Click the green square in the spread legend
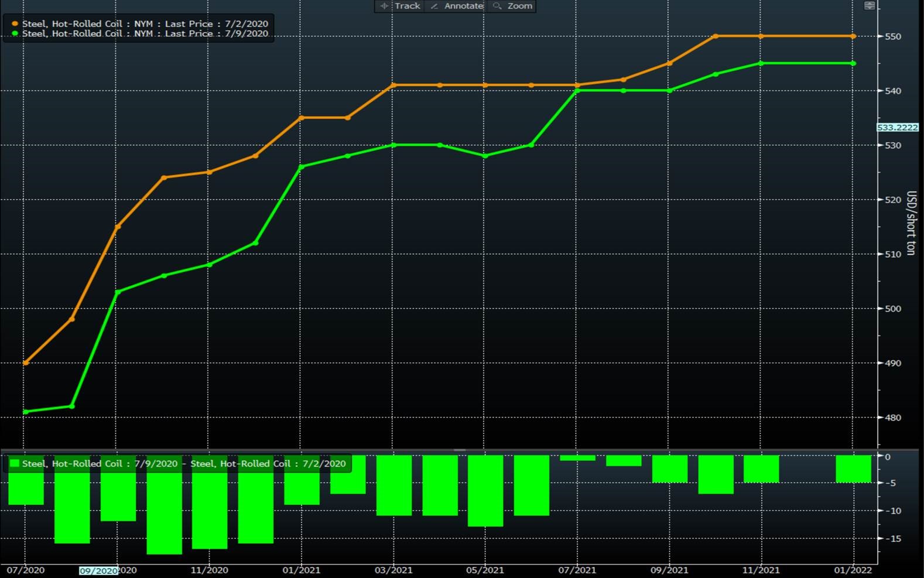Screen dimensions: 924x578 click(x=15, y=463)
